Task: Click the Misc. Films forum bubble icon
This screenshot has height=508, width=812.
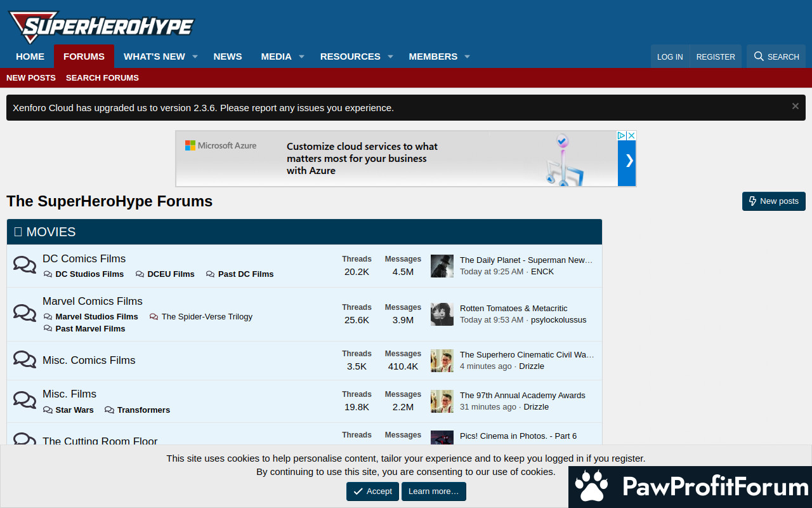Action: [x=25, y=401]
